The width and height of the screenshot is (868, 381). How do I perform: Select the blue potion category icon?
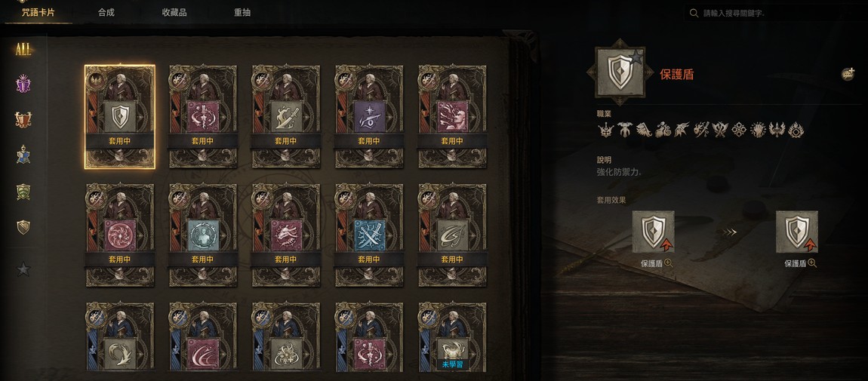point(23,155)
